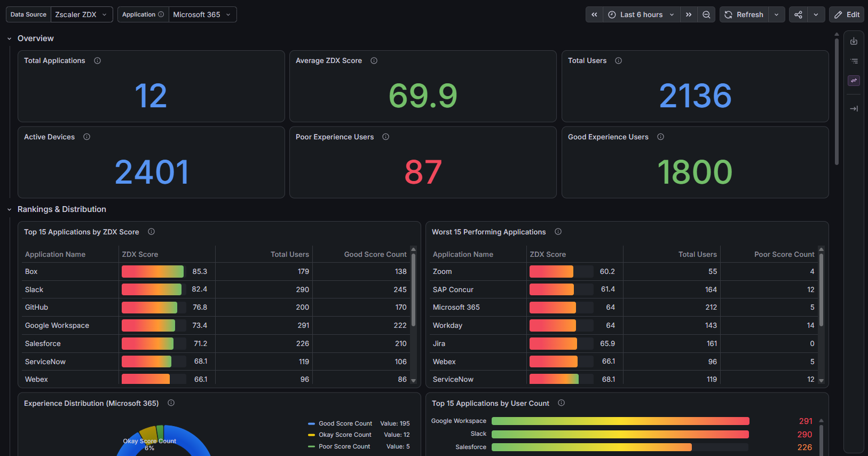Select the Microsoft 365 row in worst table
Image resolution: width=868 pixels, height=456 pixels.
coord(624,307)
